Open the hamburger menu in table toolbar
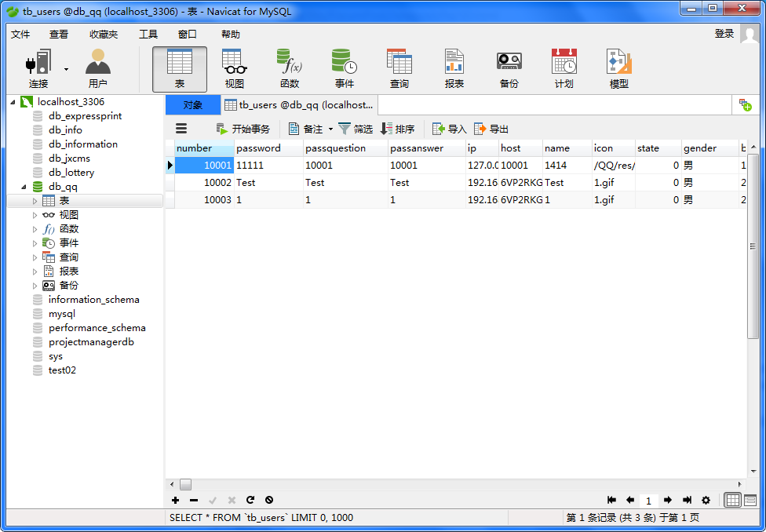The image size is (766, 532). pos(181,129)
